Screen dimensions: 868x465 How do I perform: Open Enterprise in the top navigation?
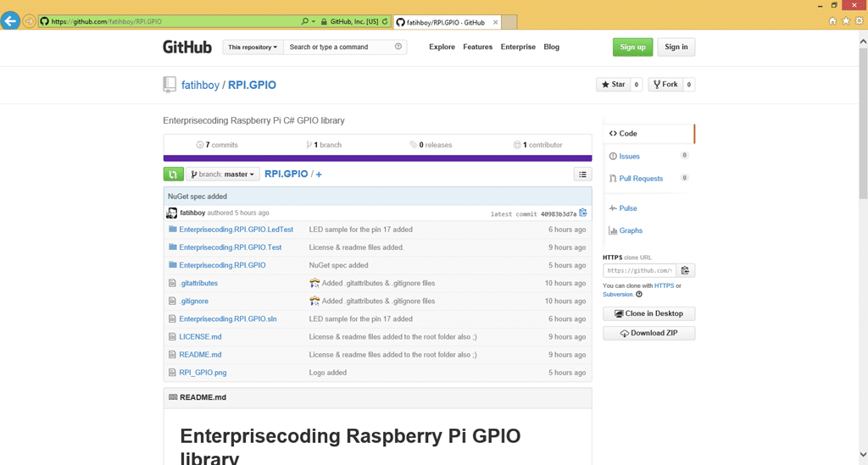(x=518, y=47)
